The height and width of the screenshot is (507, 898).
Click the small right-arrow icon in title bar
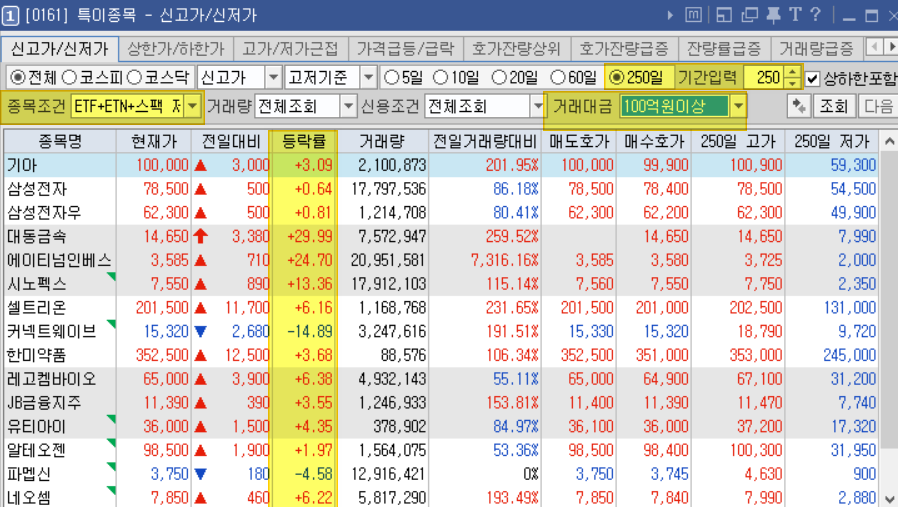670,15
